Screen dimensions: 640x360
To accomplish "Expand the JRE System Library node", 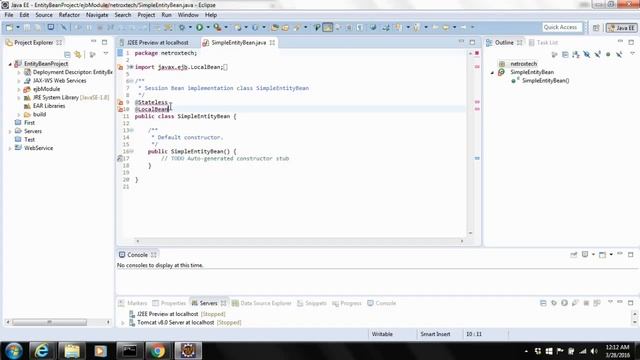I will coord(19,98).
